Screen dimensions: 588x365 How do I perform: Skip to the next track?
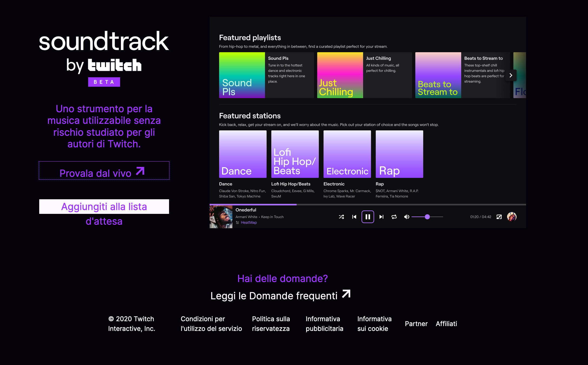click(381, 217)
